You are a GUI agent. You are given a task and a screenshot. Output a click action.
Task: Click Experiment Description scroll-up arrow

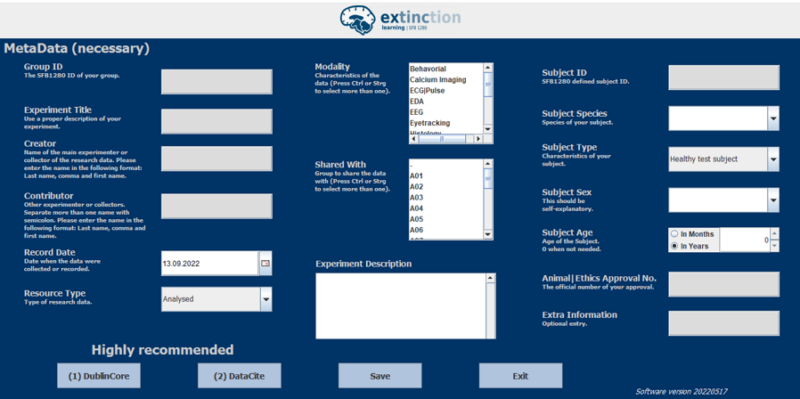point(490,278)
